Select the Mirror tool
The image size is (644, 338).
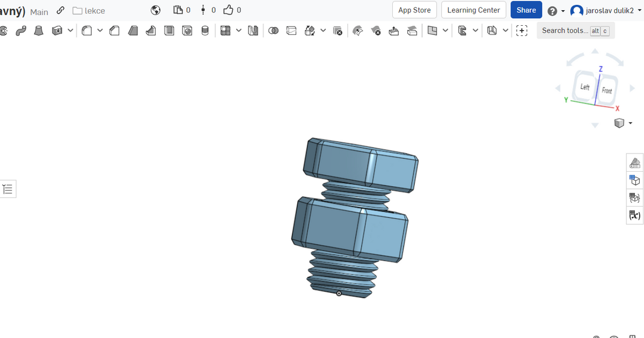point(253,31)
